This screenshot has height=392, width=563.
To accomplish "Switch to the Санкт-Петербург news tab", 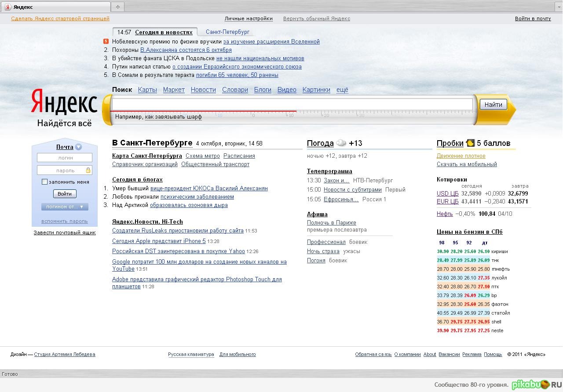I will click(227, 32).
